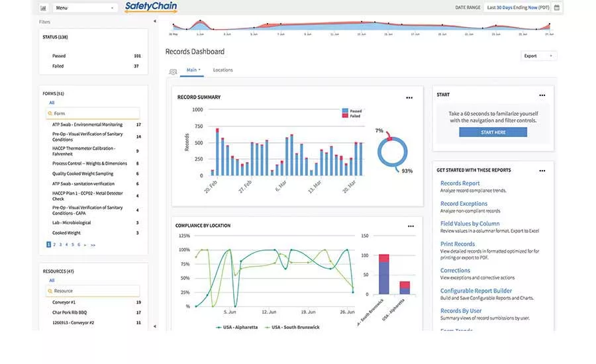
Task: Open the Start panel three-dot menu
Action: coord(542,95)
